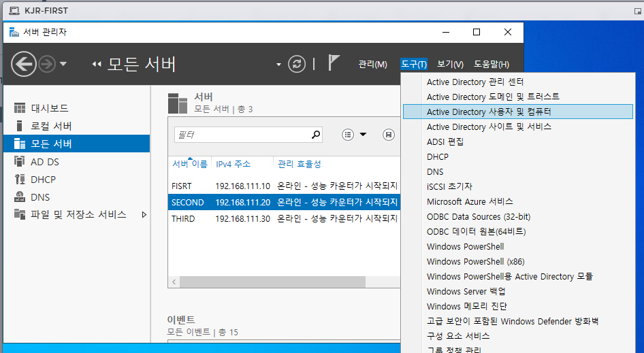Select the SECOND server row
The width and height of the screenshot is (644, 353).
pos(284,203)
